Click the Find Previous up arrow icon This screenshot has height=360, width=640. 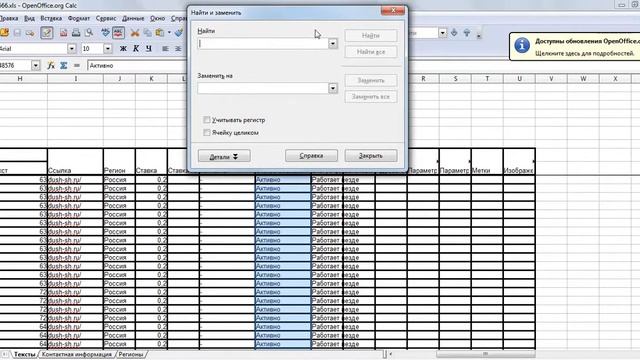coord(467,33)
